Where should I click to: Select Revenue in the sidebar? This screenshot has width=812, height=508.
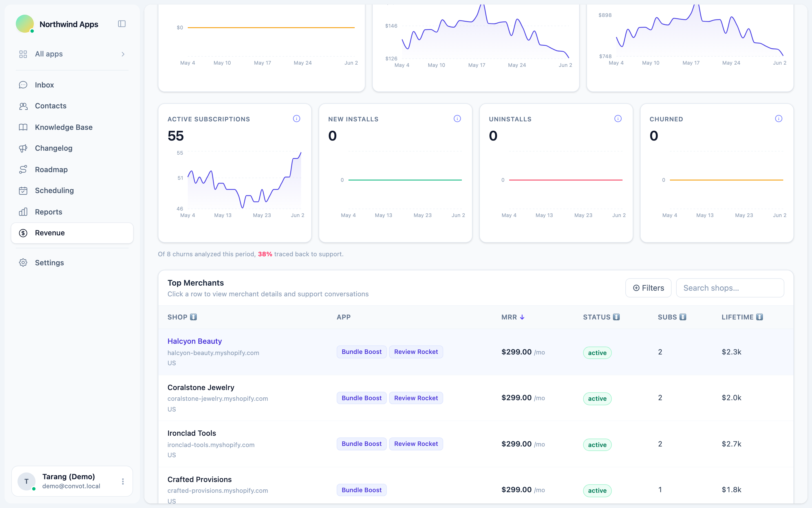pyautogui.click(x=72, y=233)
